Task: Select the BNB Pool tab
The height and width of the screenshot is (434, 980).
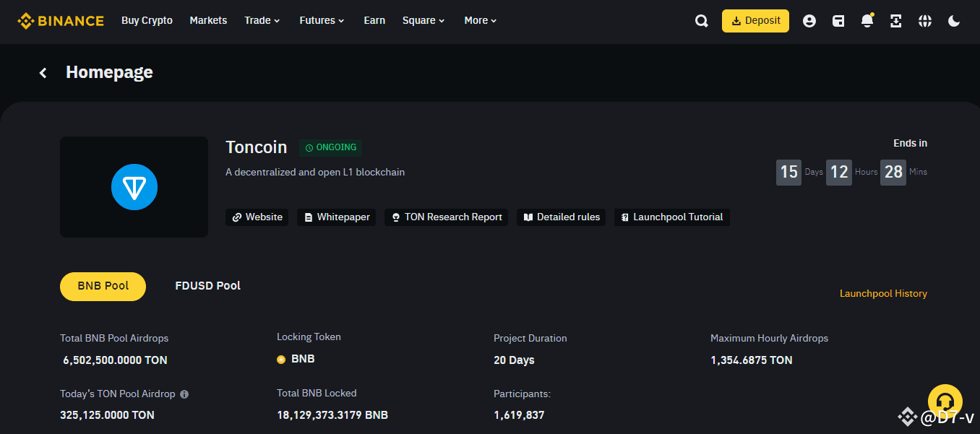Action: [x=103, y=286]
